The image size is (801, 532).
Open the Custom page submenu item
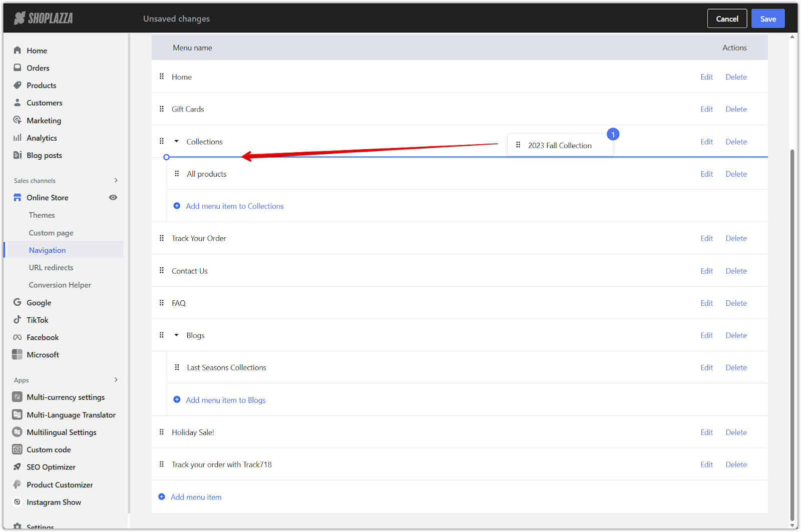(x=51, y=233)
